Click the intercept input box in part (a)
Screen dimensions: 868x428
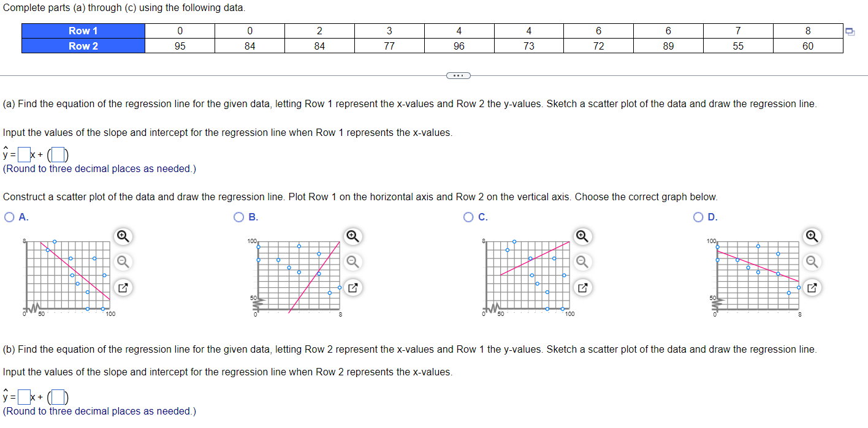tap(58, 154)
